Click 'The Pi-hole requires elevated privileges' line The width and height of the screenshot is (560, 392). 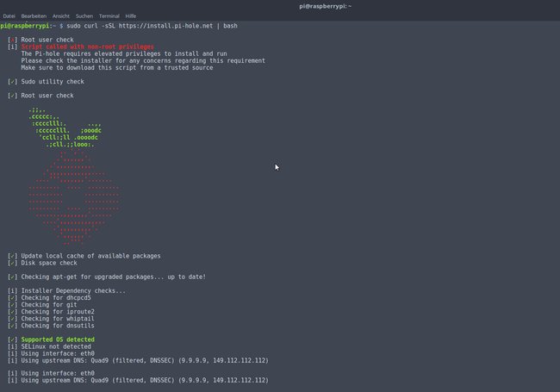tap(124, 54)
